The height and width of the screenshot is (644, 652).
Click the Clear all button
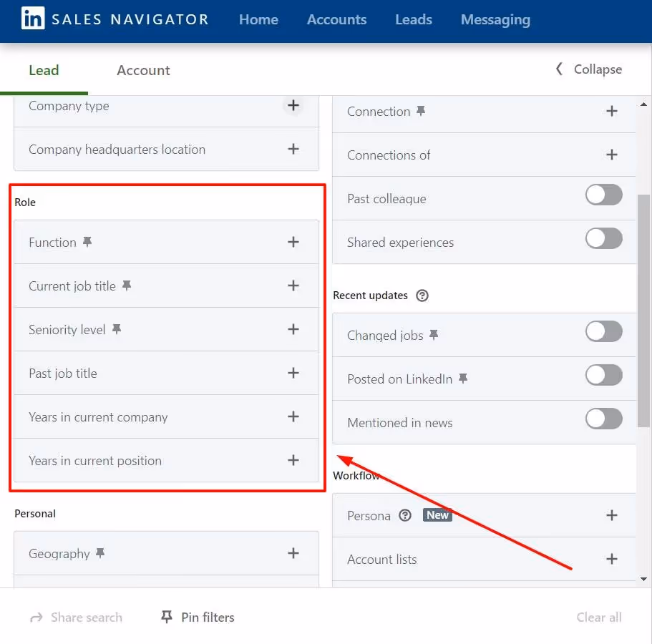tap(598, 617)
